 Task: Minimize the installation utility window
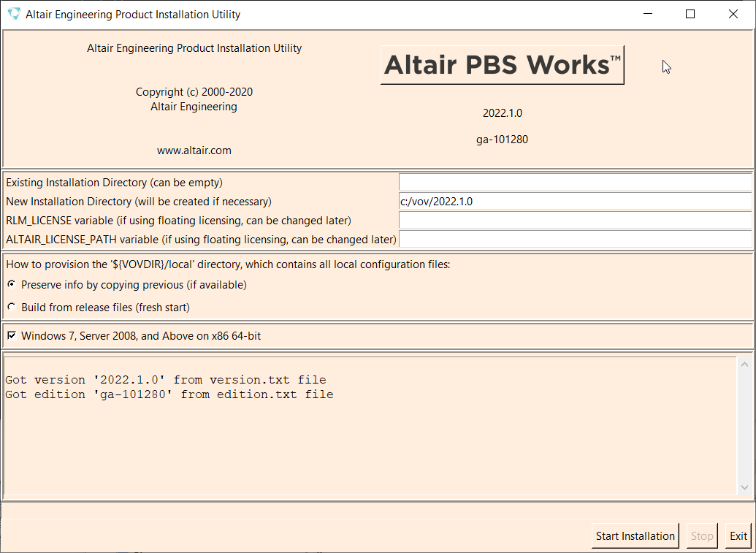click(648, 14)
